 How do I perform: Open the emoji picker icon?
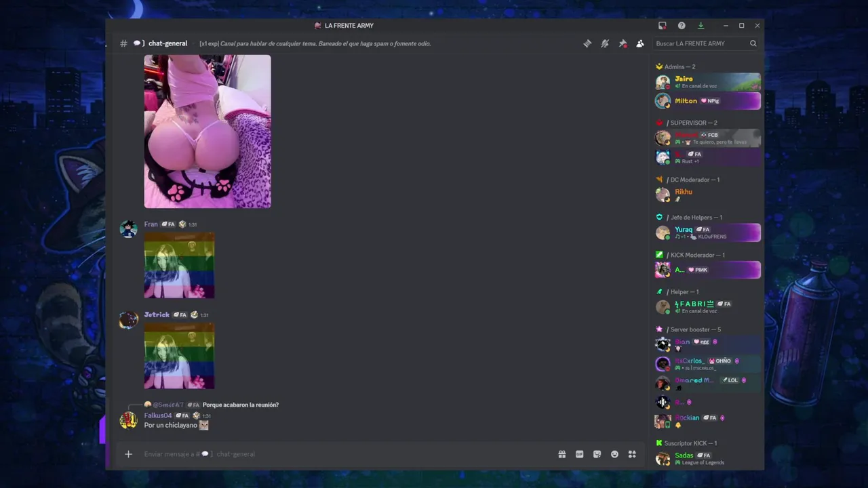coord(614,454)
